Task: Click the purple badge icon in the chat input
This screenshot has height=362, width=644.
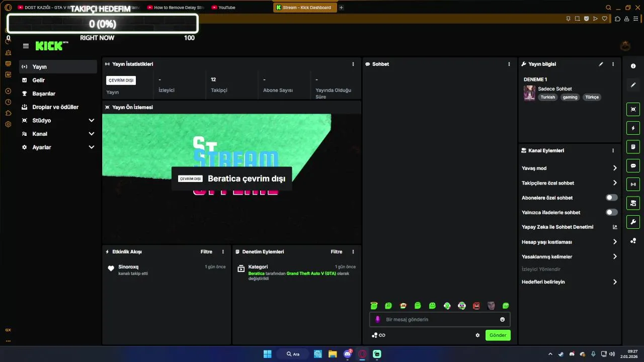Action: pyautogui.click(x=377, y=319)
